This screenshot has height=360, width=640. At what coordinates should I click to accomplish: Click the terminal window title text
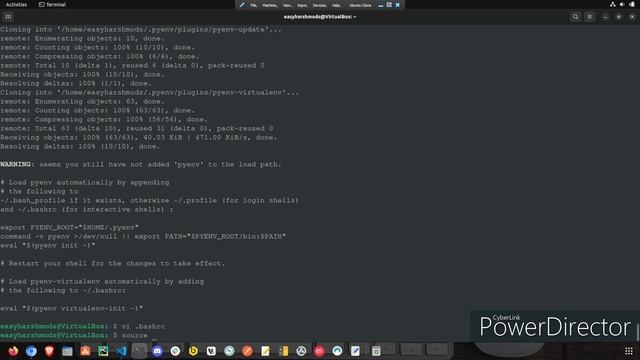click(320, 17)
